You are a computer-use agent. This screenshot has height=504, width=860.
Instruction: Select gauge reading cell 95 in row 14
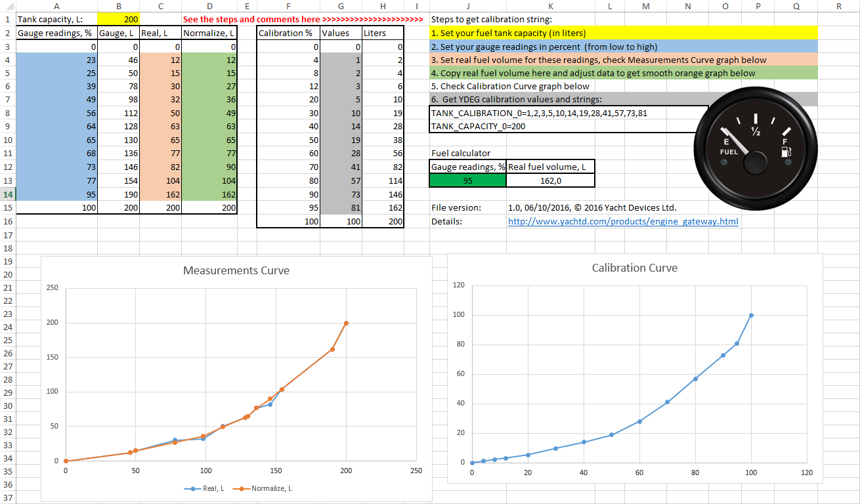coord(56,194)
